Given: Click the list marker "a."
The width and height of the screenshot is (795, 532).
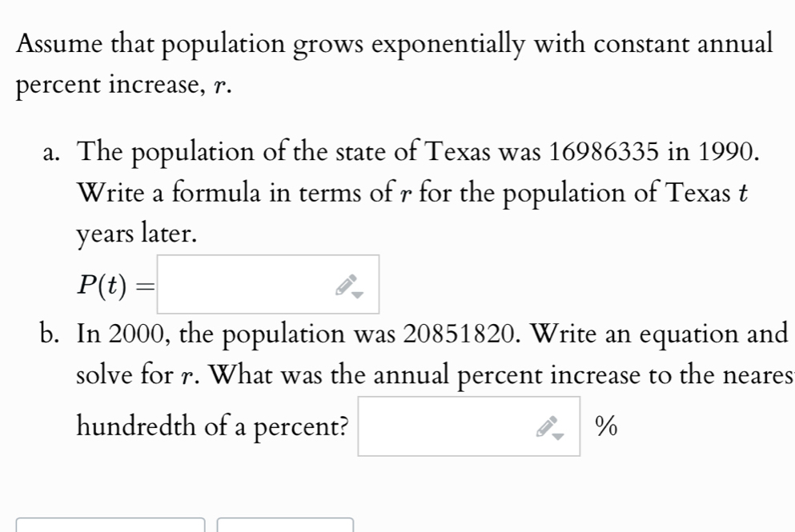Looking at the screenshot, I should [52, 153].
